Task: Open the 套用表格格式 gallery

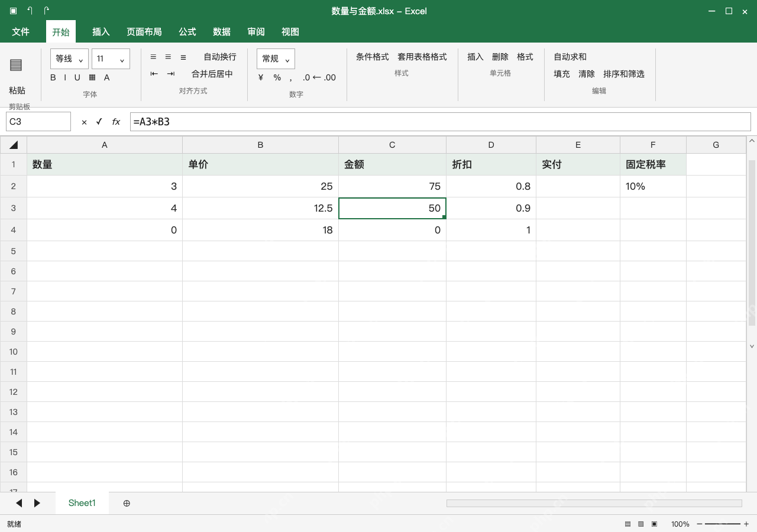Action: [x=422, y=57]
